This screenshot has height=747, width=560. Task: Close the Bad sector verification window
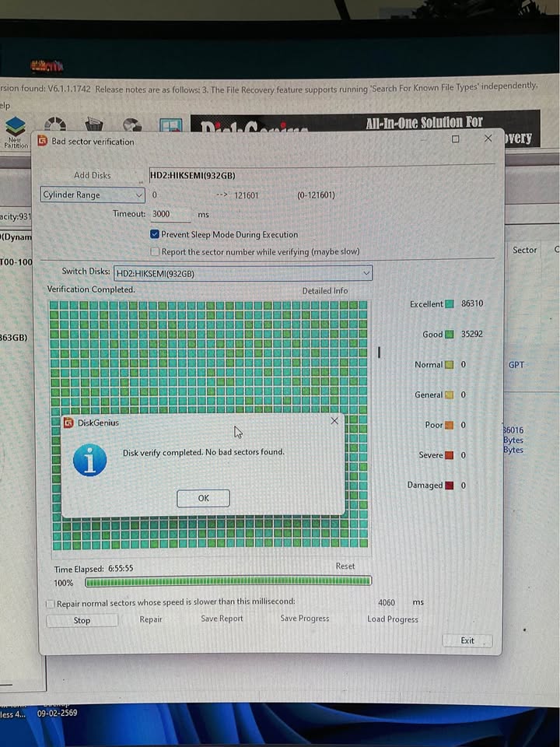pyautogui.click(x=488, y=139)
